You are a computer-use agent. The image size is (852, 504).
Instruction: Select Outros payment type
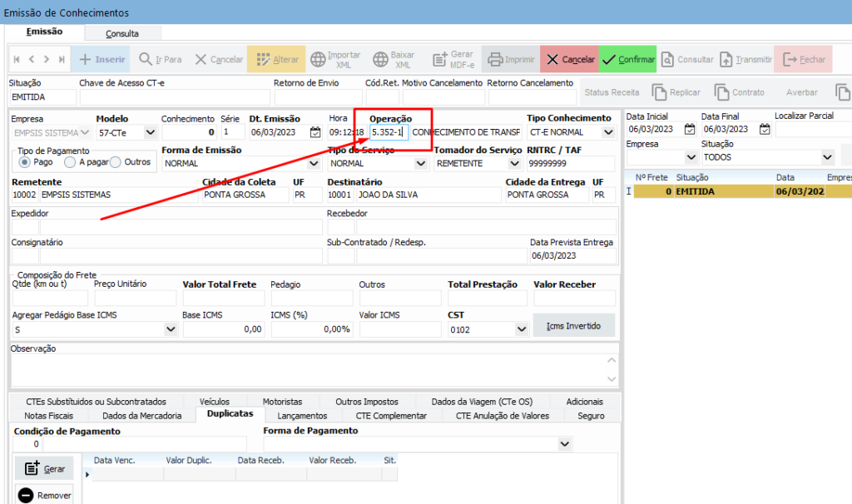[x=115, y=162]
